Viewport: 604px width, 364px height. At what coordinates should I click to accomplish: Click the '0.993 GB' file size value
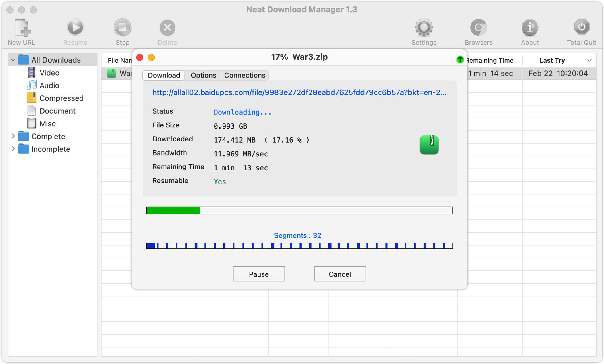[230, 126]
